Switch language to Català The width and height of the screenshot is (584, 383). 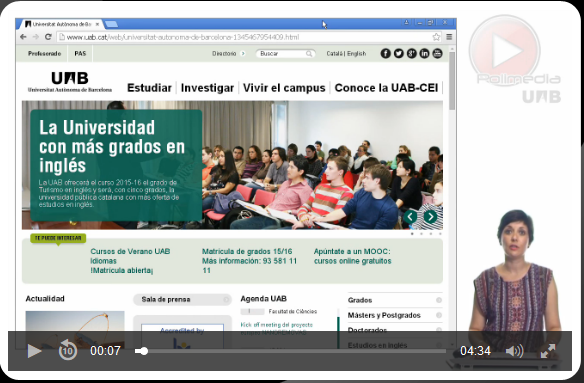tap(334, 54)
